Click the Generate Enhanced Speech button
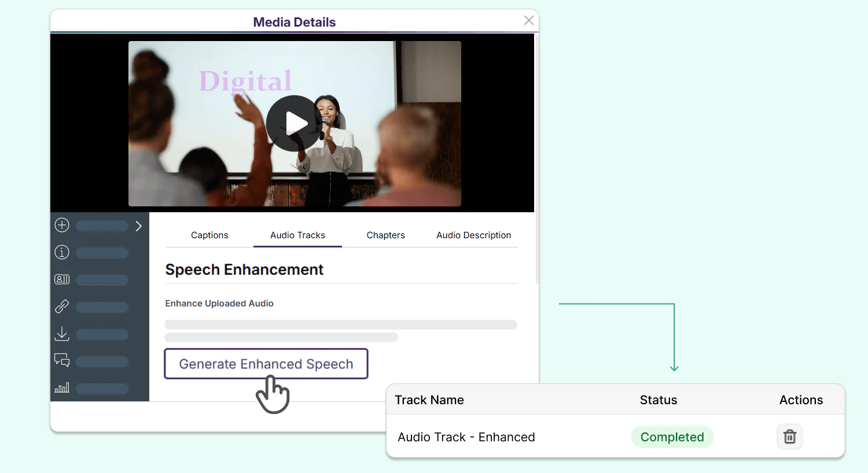 (x=266, y=364)
